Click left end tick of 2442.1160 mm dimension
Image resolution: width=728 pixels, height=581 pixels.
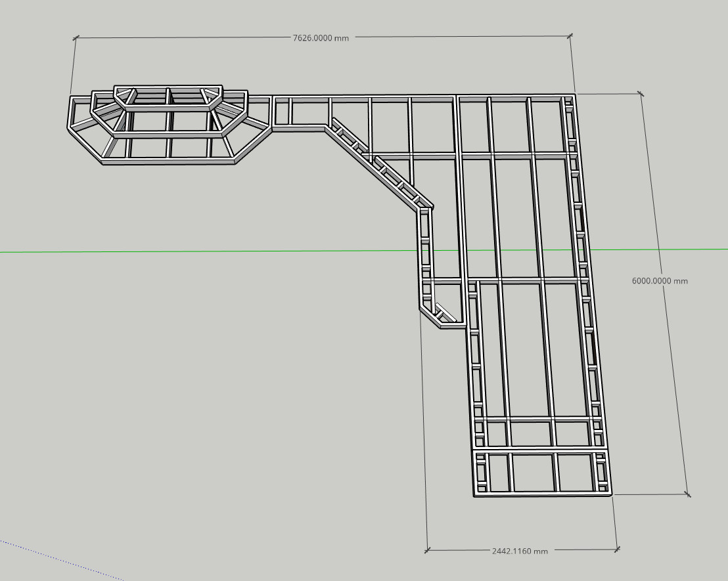tap(427, 550)
